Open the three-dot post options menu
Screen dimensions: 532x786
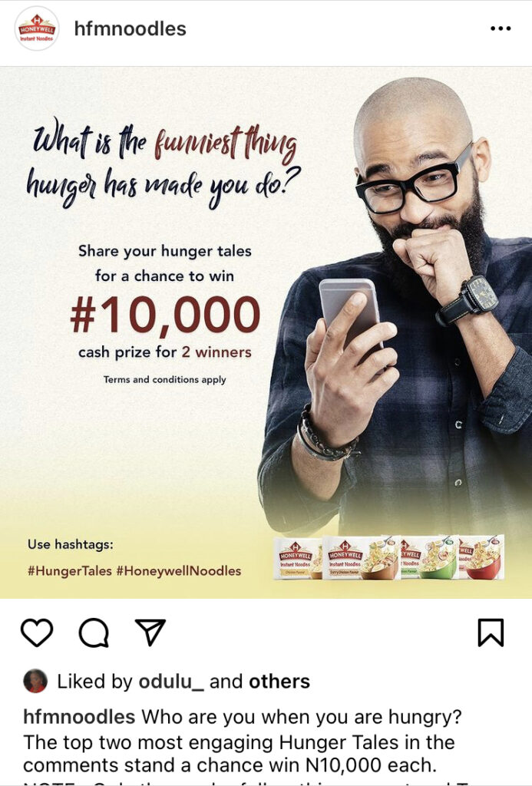pos(501,28)
